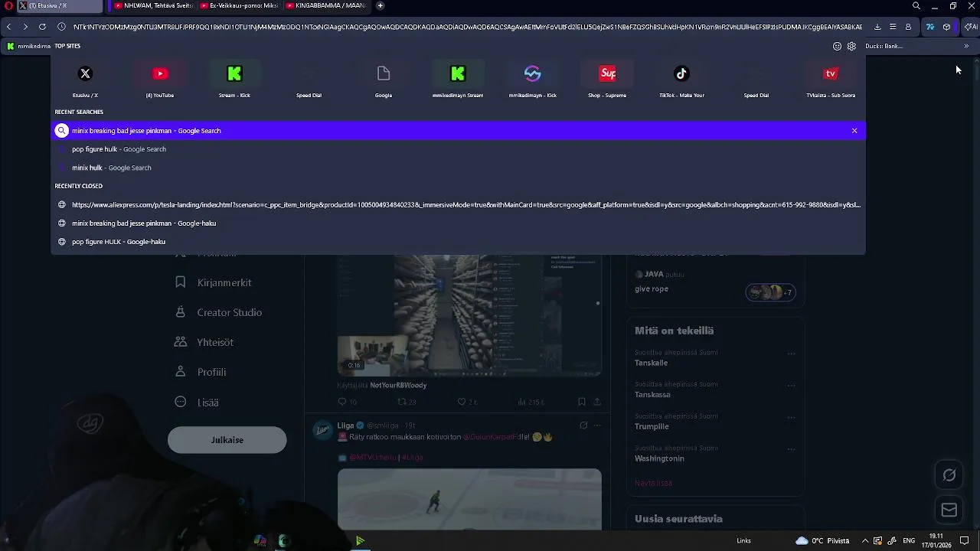Open Kirjanmerkit in X sidebar
The height and width of the screenshot is (551, 980).
(x=214, y=282)
